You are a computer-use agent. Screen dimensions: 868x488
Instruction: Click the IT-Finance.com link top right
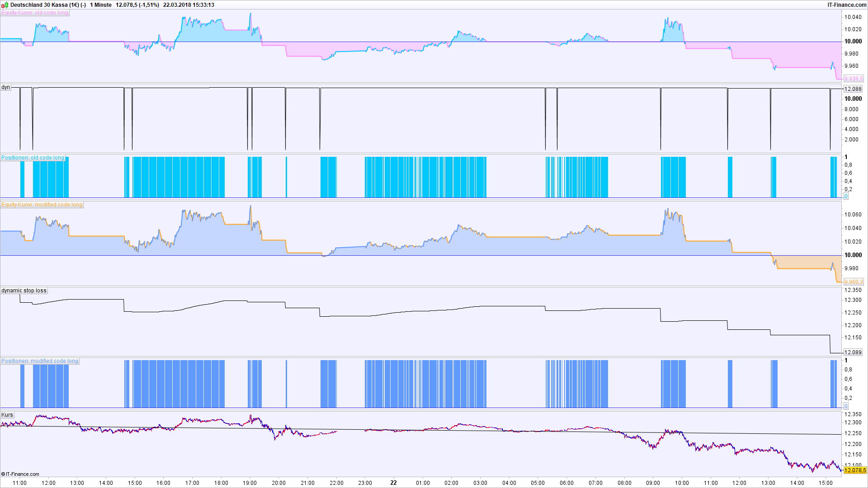pyautogui.click(x=847, y=5)
